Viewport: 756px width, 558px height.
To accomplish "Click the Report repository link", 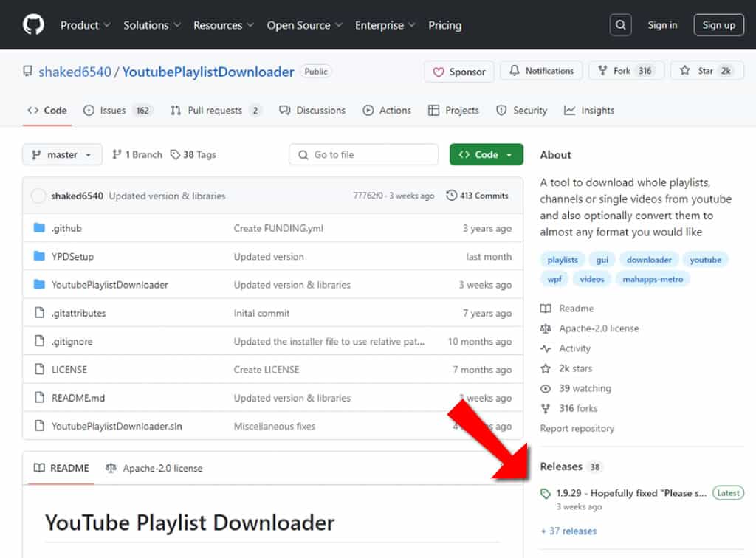I will click(577, 428).
